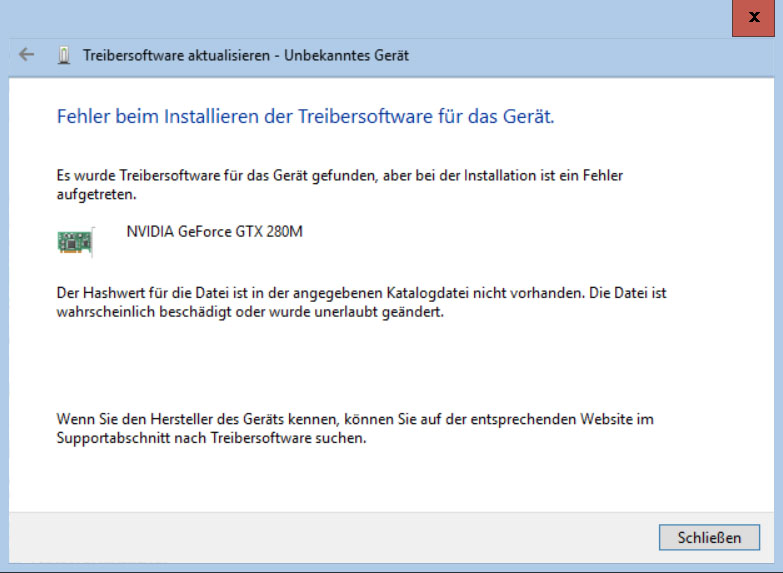Screen dimensions: 783x573
Task: Click the gray footer bar left of Schließen
Action: pyautogui.click(x=330, y=537)
